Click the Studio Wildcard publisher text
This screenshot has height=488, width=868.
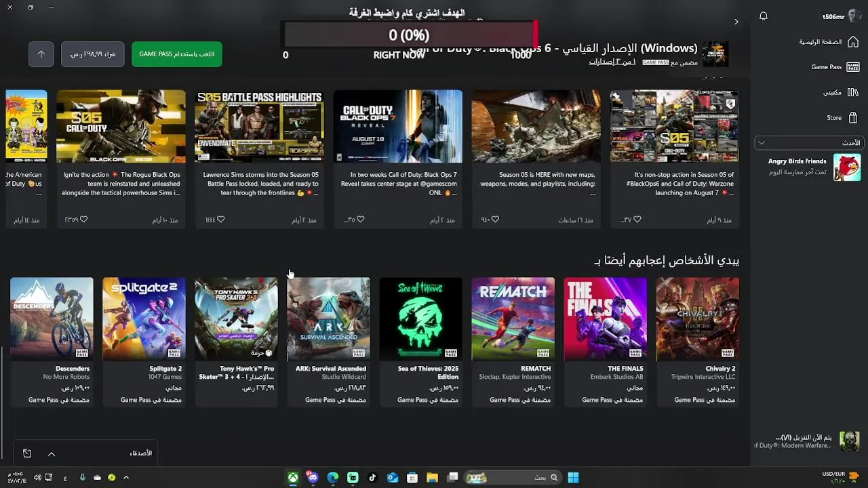click(344, 377)
